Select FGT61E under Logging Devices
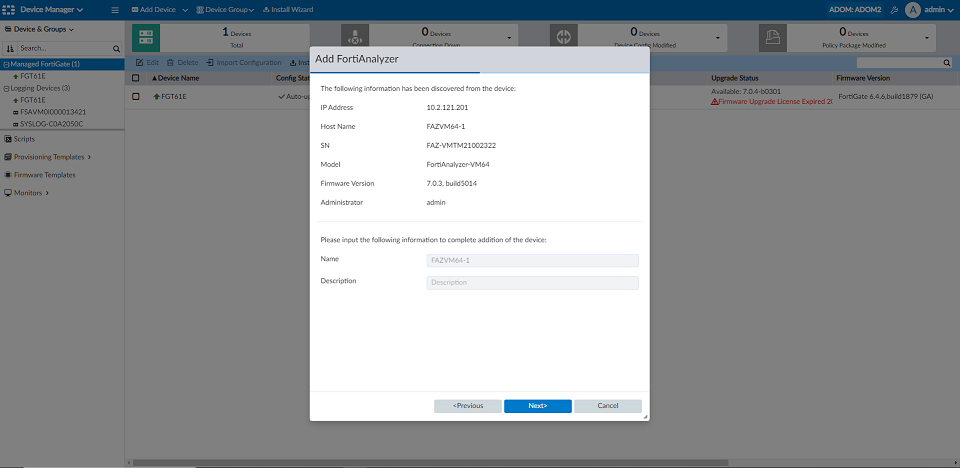Screen dimensions: 960x468 click(32, 100)
